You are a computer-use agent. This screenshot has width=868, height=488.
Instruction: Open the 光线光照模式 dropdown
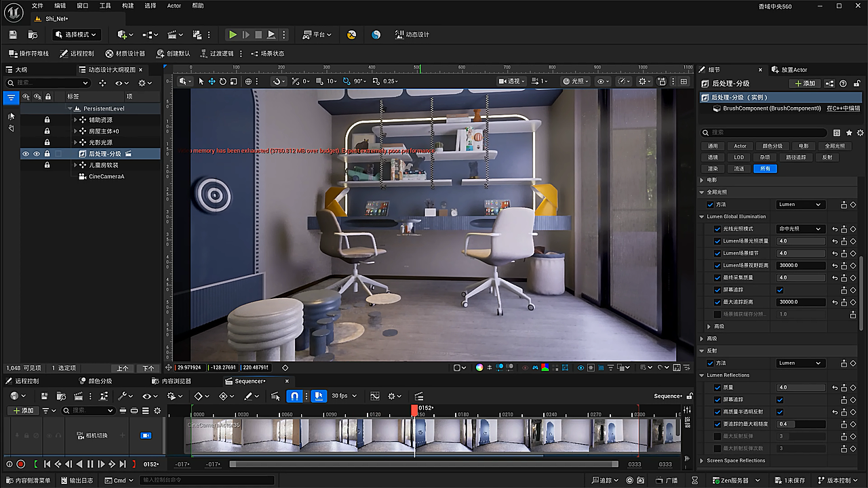pos(800,229)
